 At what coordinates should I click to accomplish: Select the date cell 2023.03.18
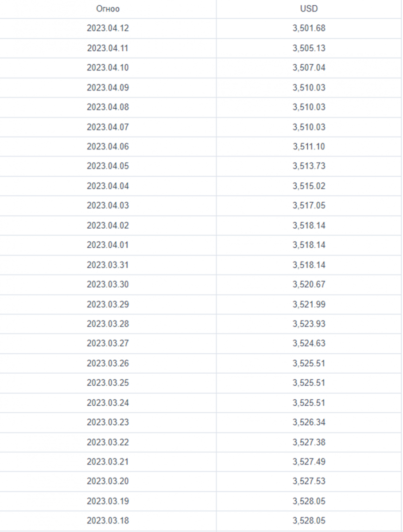pyautogui.click(x=108, y=520)
